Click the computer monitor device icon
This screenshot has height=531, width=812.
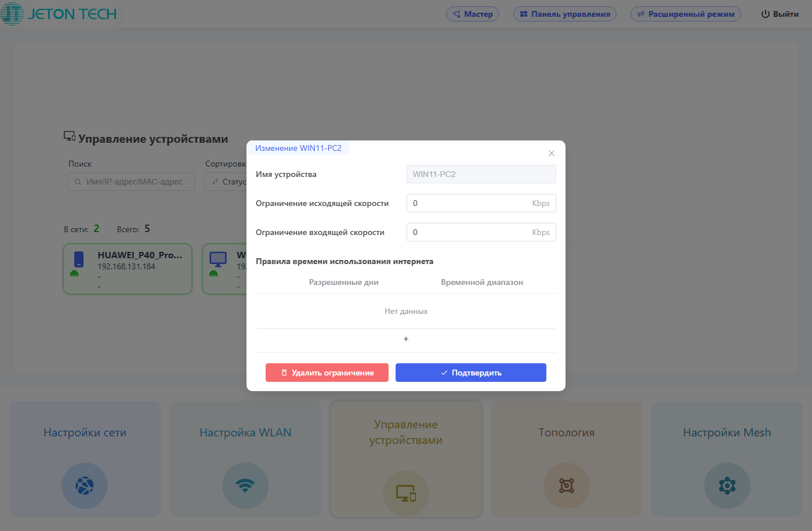[x=218, y=259]
